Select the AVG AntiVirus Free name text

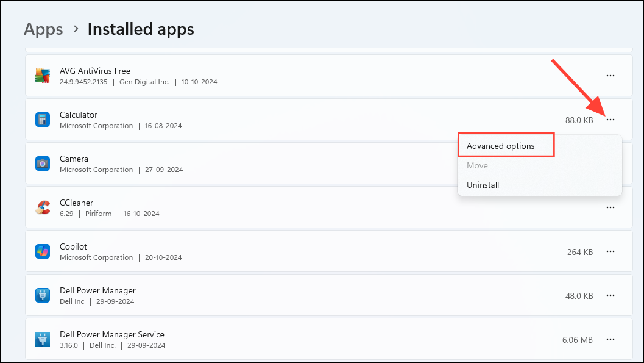click(95, 71)
